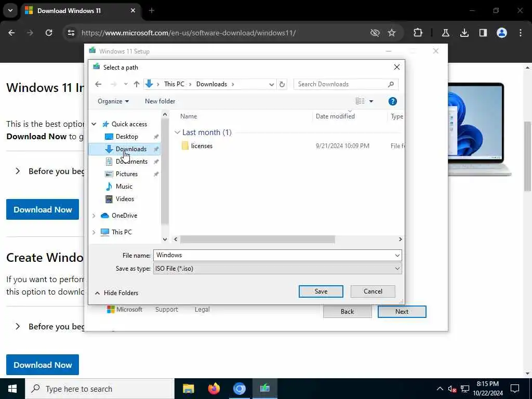
Task: Collapse the Last month group
Action: [177, 132]
